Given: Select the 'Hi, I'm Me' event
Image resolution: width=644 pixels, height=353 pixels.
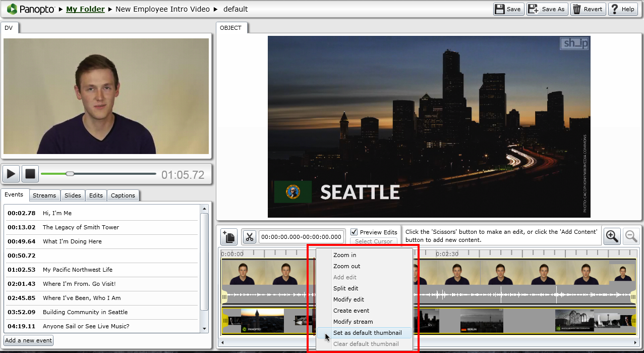Looking at the screenshot, I should click(101, 213).
